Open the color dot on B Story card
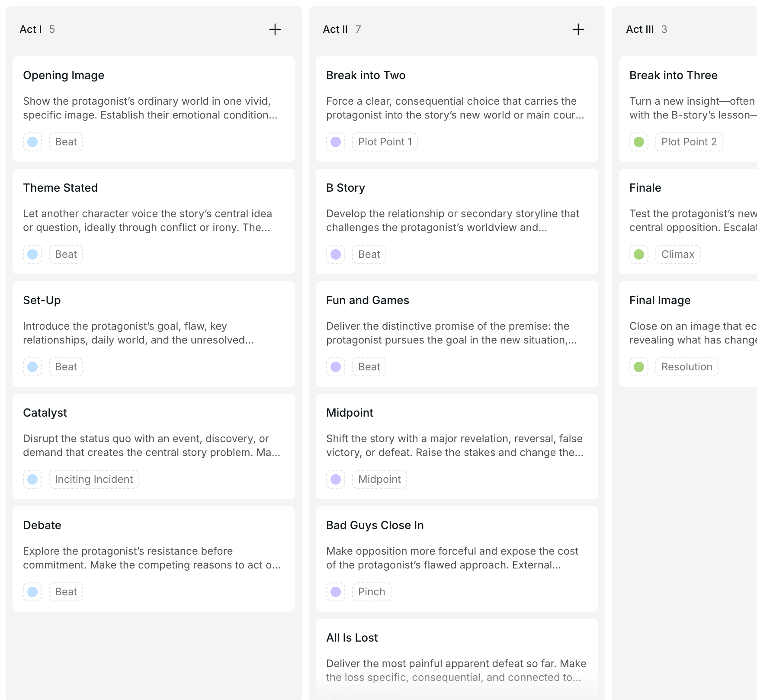This screenshot has height=700, width=757. point(336,254)
